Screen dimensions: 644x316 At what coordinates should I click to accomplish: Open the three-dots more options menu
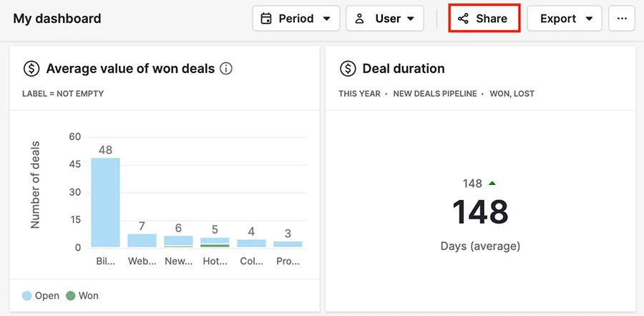(622, 19)
